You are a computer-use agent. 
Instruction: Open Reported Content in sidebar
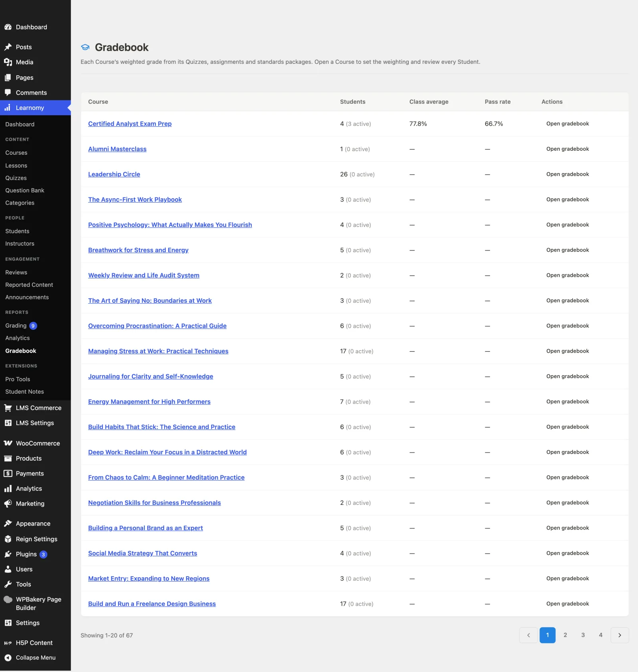(29, 285)
